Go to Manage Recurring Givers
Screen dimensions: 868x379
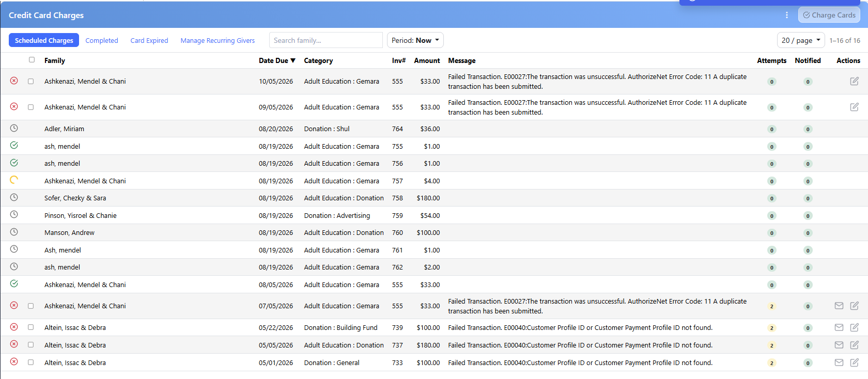pyautogui.click(x=218, y=40)
